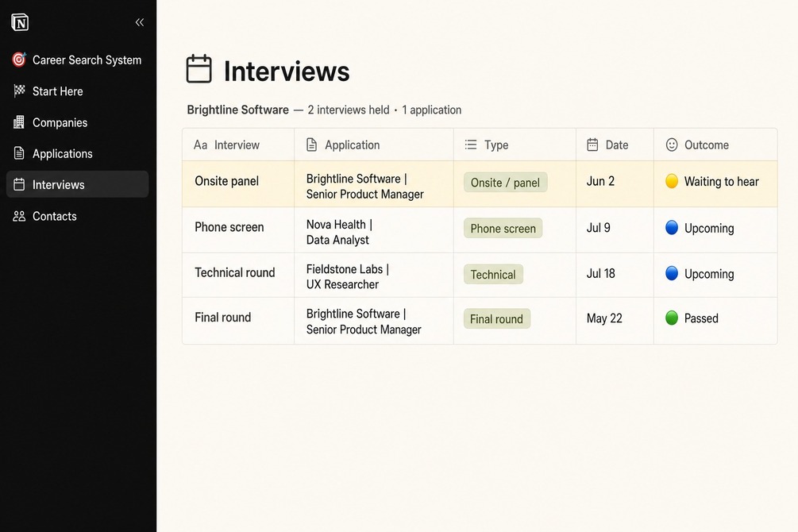The height and width of the screenshot is (532, 798).
Task: Click the document icon next to Applications
Action: point(19,153)
